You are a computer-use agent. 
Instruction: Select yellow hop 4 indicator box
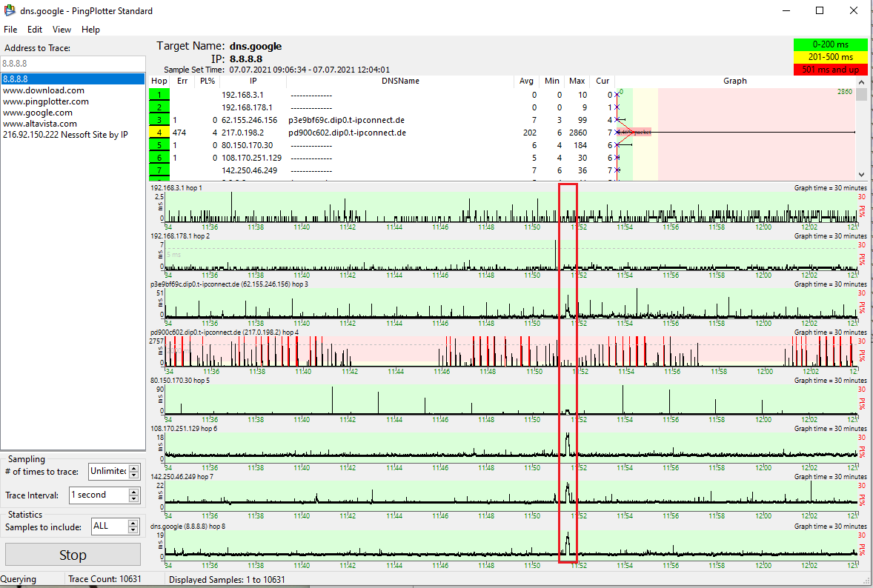(159, 133)
